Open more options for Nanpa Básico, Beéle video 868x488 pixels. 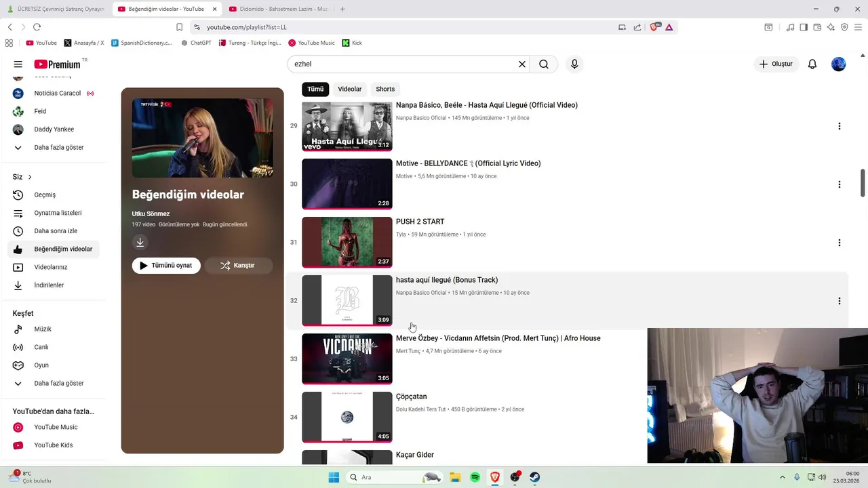tap(840, 126)
